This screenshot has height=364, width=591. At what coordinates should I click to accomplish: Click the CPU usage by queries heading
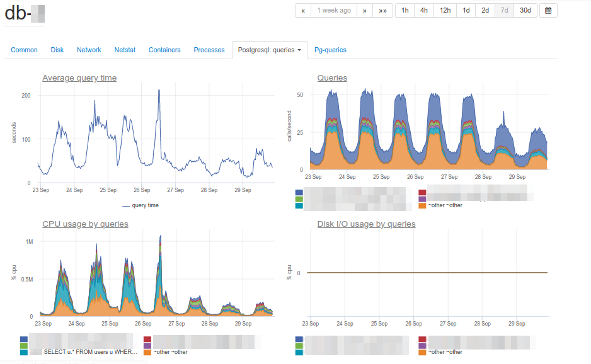85,224
